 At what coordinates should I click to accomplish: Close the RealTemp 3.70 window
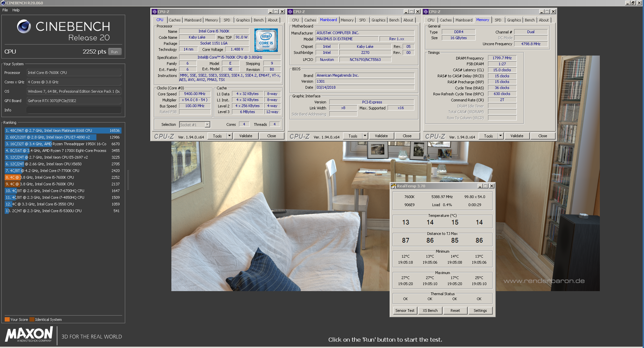[x=492, y=186]
